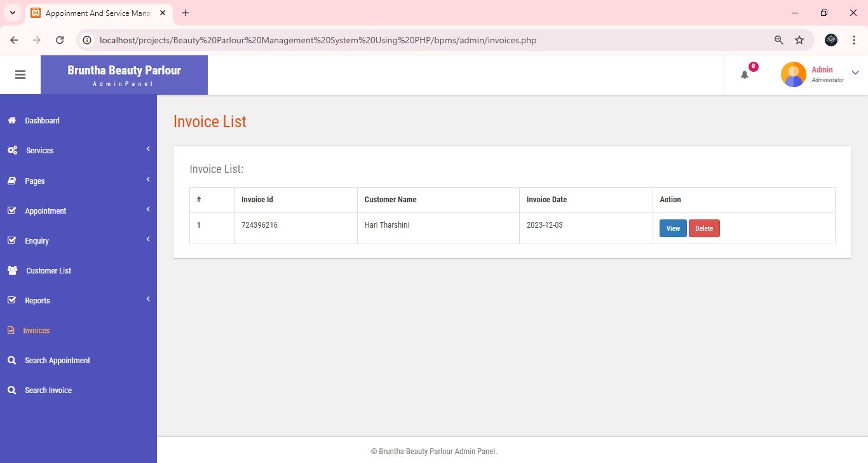Open the notification bell icon
This screenshot has height=463, width=868.
pos(745,75)
